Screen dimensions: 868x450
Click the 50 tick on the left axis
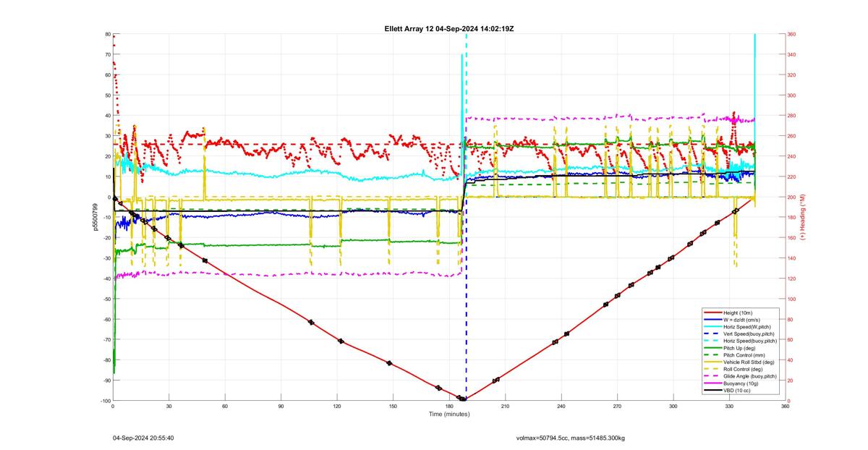(107, 95)
